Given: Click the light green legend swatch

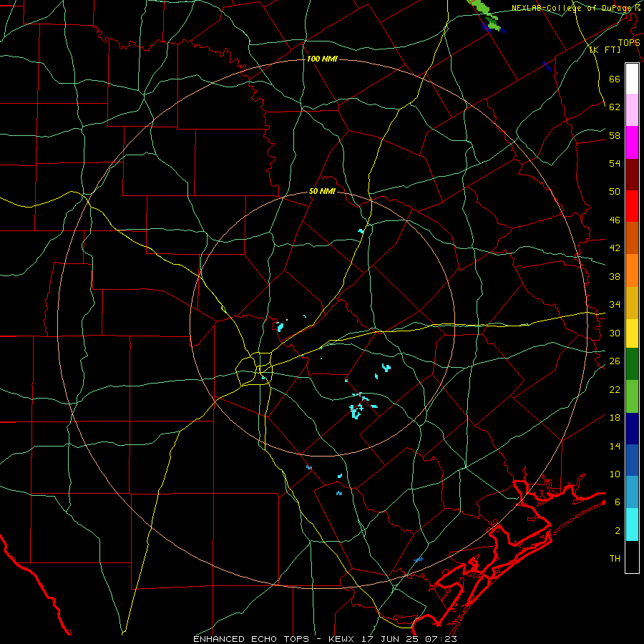Looking at the screenshot, I should [x=632, y=396].
